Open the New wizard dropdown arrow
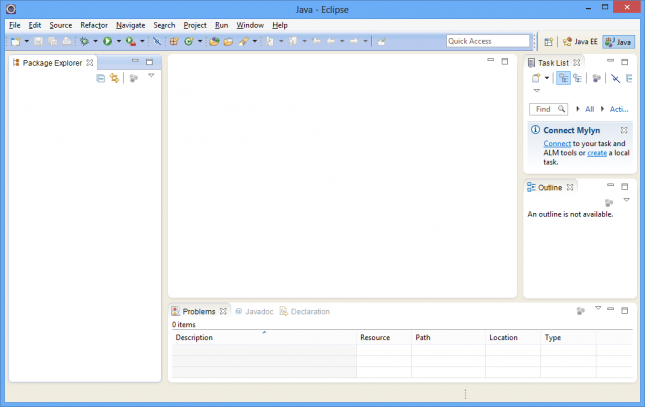This screenshot has height=407, width=645. point(27,41)
